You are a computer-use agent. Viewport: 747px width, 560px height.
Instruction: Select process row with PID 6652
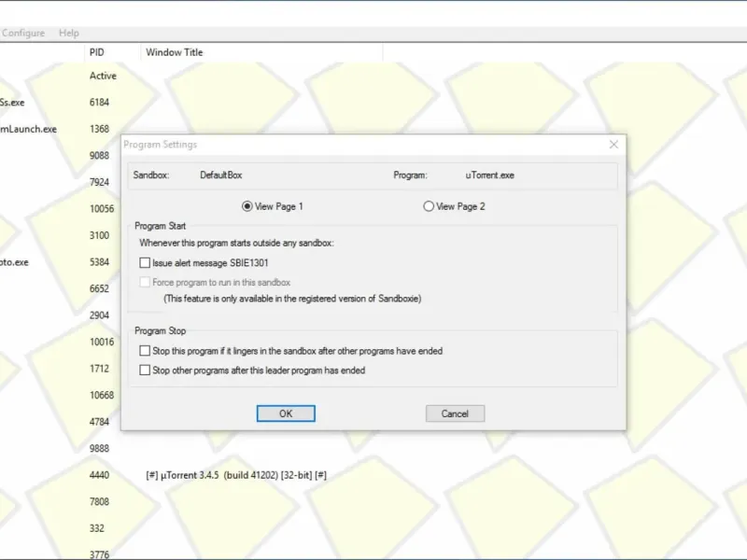(x=99, y=288)
